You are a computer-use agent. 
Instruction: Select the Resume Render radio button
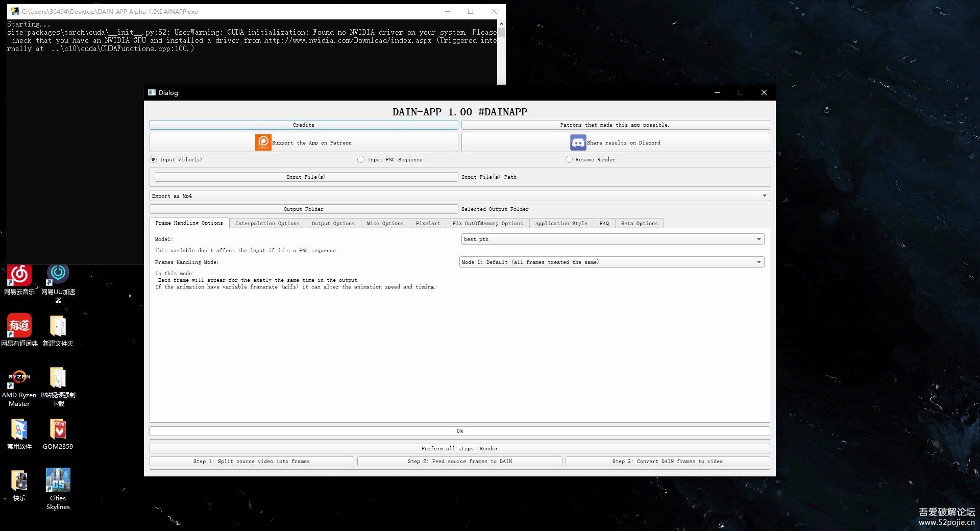click(x=569, y=159)
